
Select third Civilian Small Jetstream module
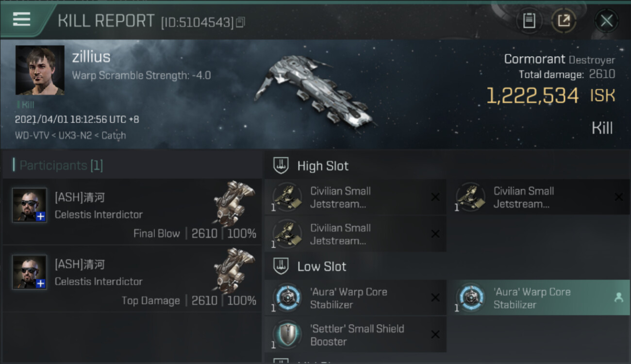[x=355, y=234]
